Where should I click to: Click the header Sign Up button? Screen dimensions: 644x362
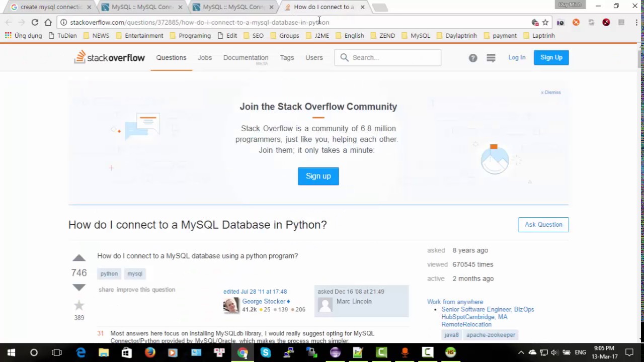coord(551,57)
